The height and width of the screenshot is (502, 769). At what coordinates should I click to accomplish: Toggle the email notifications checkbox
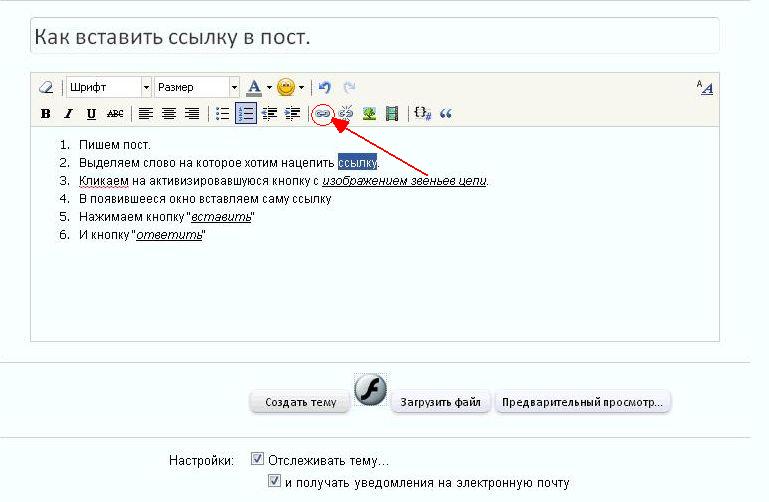click(x=274, y=481)
